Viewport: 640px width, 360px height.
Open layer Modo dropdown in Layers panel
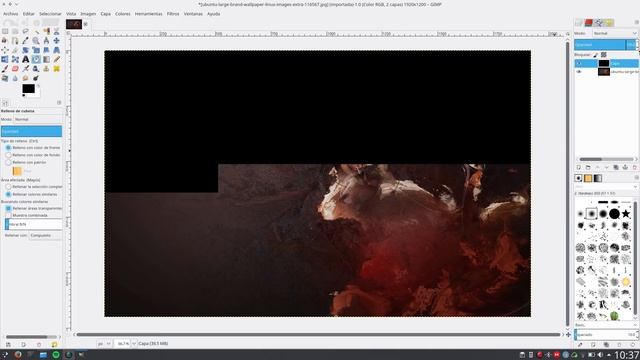click(x=615, y=33)
